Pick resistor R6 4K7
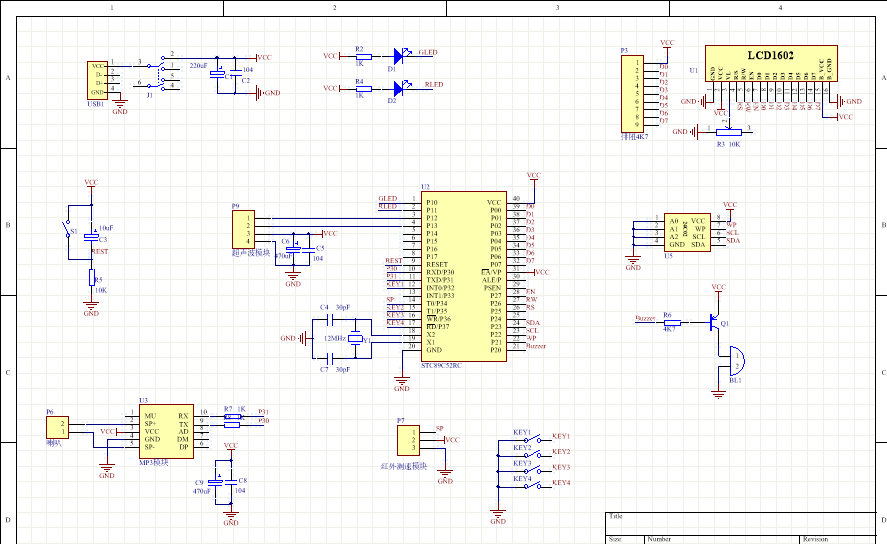The width and height of the screenshot is (887, 544). [672, 323]
